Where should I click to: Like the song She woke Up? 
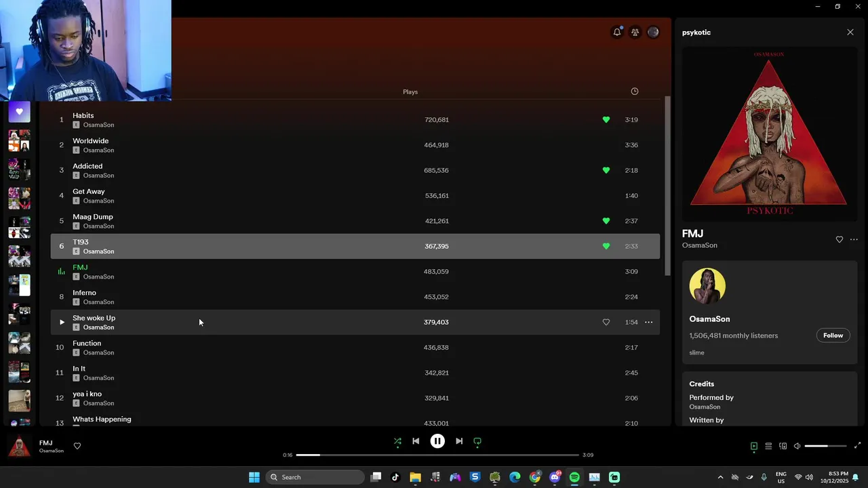tap(606, 322)
